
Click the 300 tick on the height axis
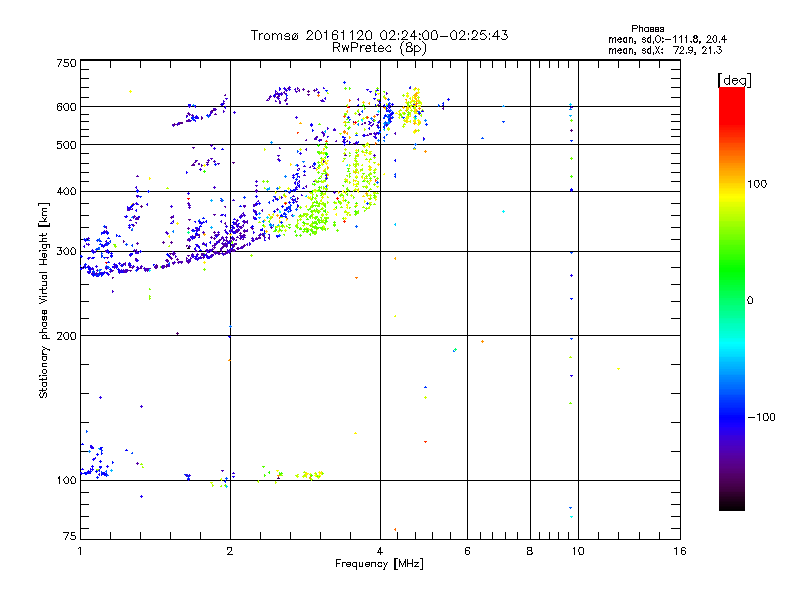tap(66, 251)
